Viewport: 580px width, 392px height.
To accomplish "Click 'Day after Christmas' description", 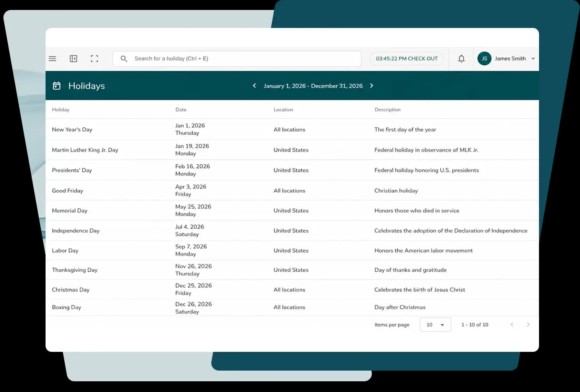I will (x=400, y=307).
